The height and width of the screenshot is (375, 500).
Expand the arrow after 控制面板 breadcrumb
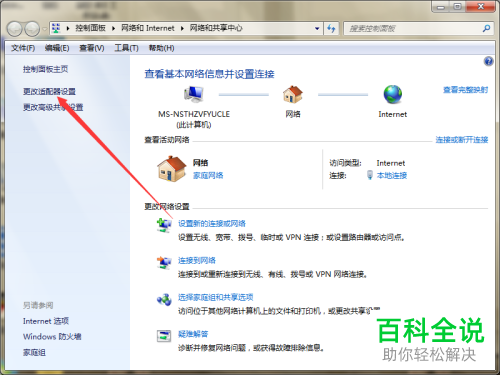[x=113, y=28]
